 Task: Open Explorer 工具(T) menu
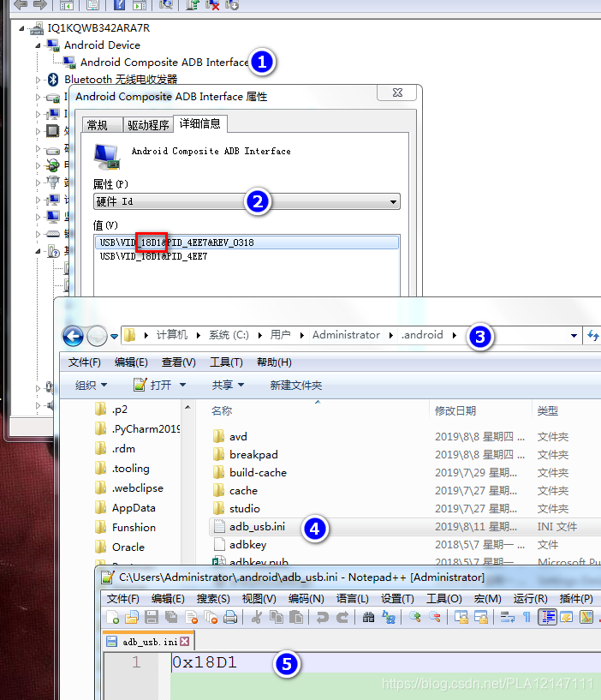coord(226,362)
